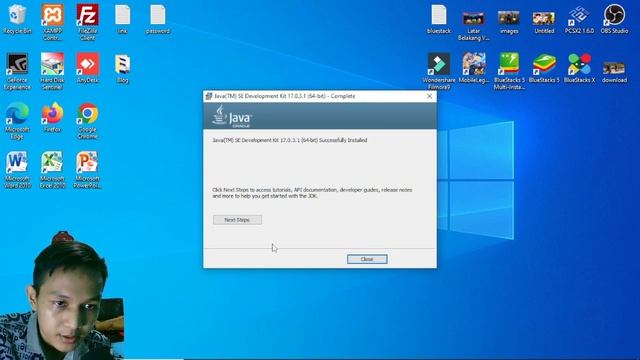
Task: Click the Successfully Installed message text
Action: coord(290,140)
